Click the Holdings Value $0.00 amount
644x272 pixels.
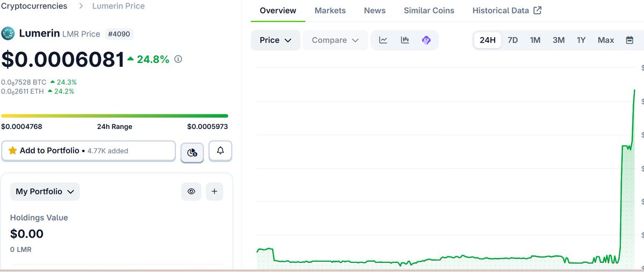[x=27, y=234]
